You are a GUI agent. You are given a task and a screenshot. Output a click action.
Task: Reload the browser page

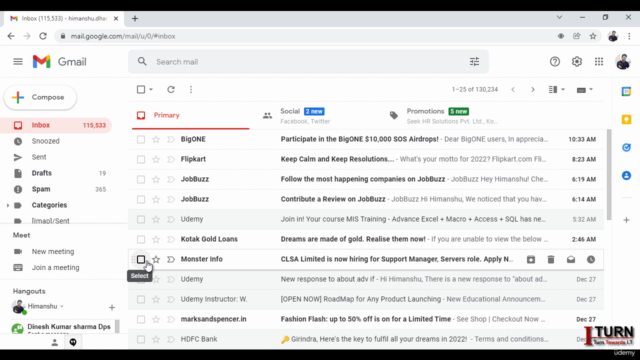[x=43, y=36]
